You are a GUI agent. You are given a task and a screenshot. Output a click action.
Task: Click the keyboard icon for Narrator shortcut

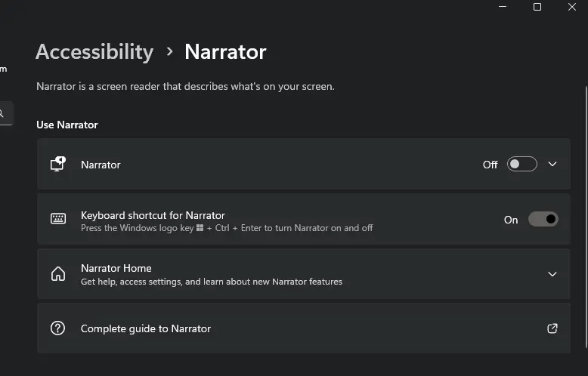point(58,219)
